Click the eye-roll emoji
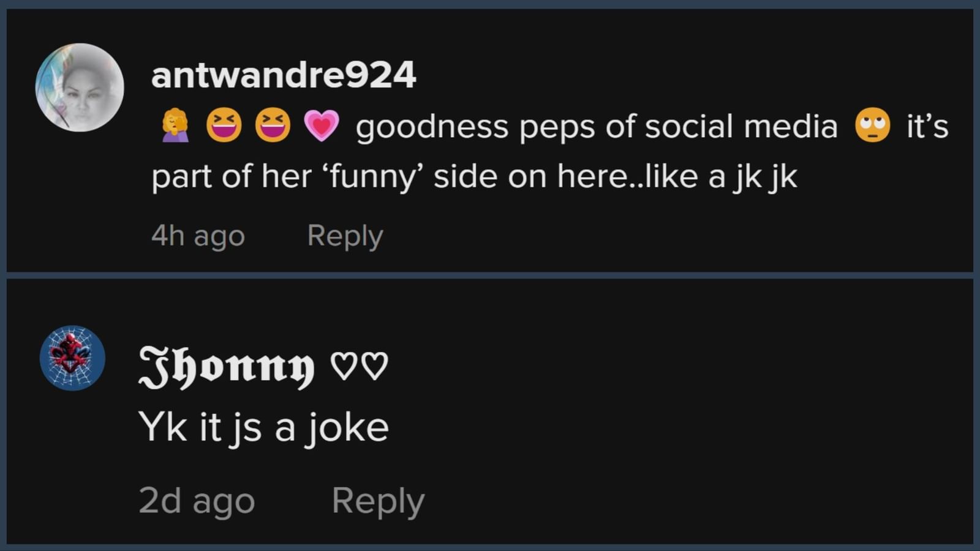980x551 pixels. tap(872, 126)
